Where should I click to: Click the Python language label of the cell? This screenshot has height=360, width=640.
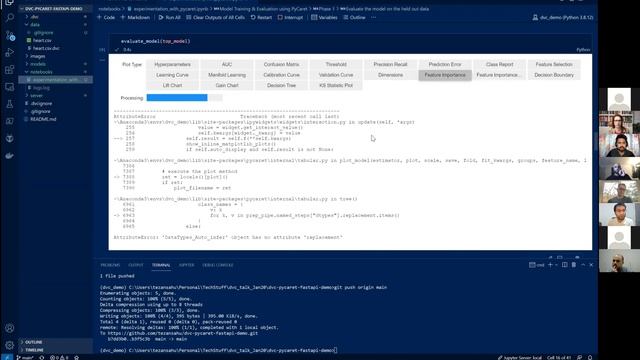tap(583, 50)
